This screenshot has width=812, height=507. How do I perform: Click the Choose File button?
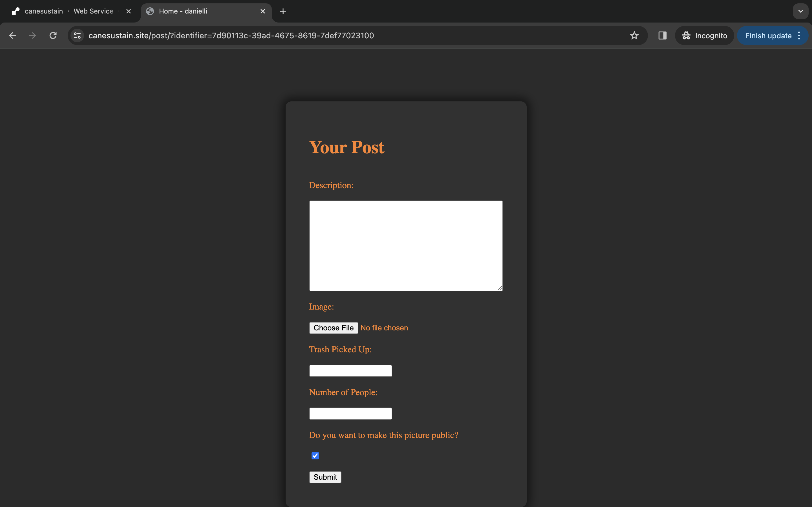coord(333,328)
